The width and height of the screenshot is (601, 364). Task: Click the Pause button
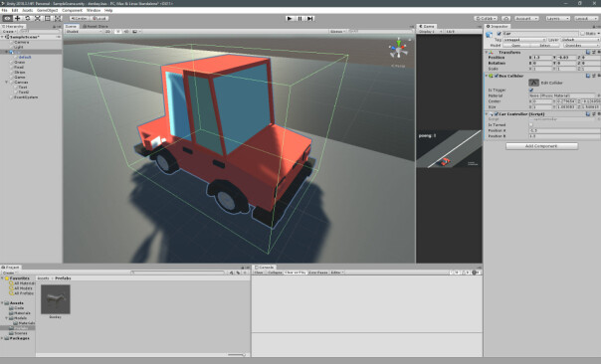tap(300, 18)
